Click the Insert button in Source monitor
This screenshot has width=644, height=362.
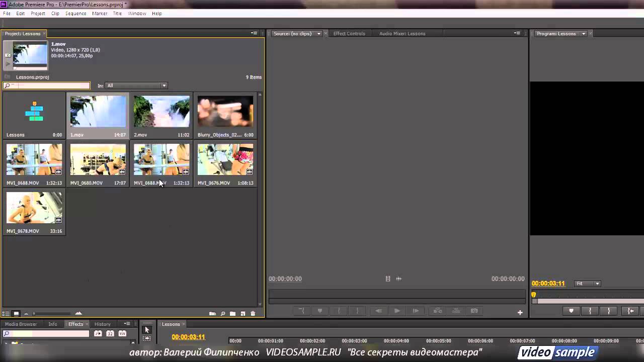coord(438,311)
